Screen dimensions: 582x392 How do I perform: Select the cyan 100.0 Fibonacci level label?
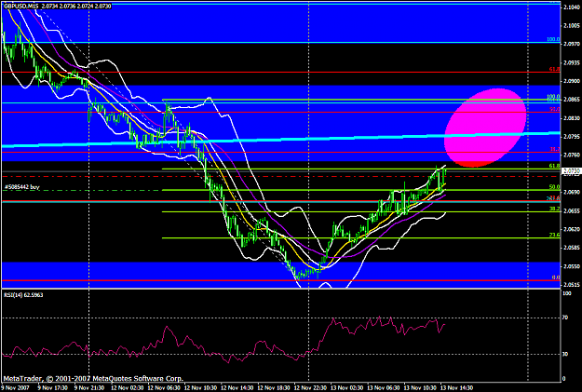[553, 39]
